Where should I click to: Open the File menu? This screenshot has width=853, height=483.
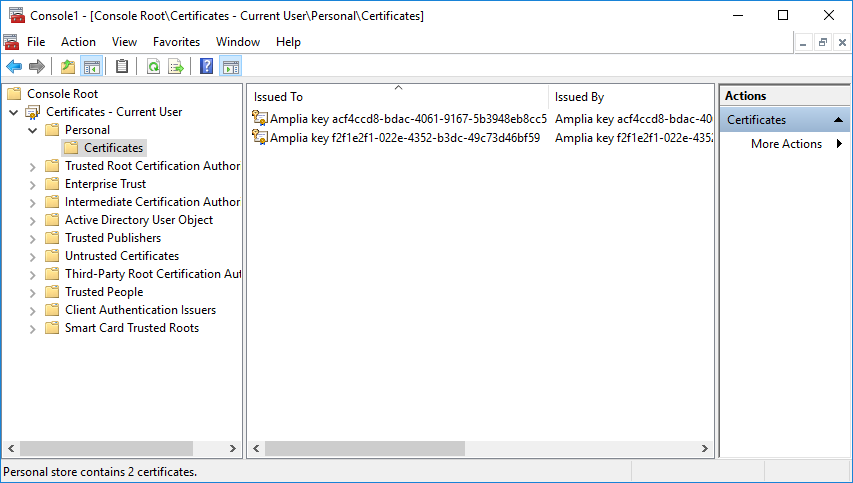click(36, 42)
